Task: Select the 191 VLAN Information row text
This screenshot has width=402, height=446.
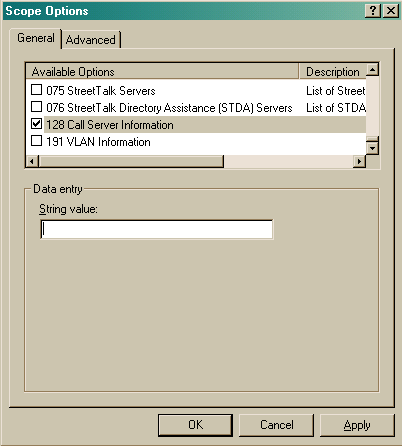Action: click(98, 142)
